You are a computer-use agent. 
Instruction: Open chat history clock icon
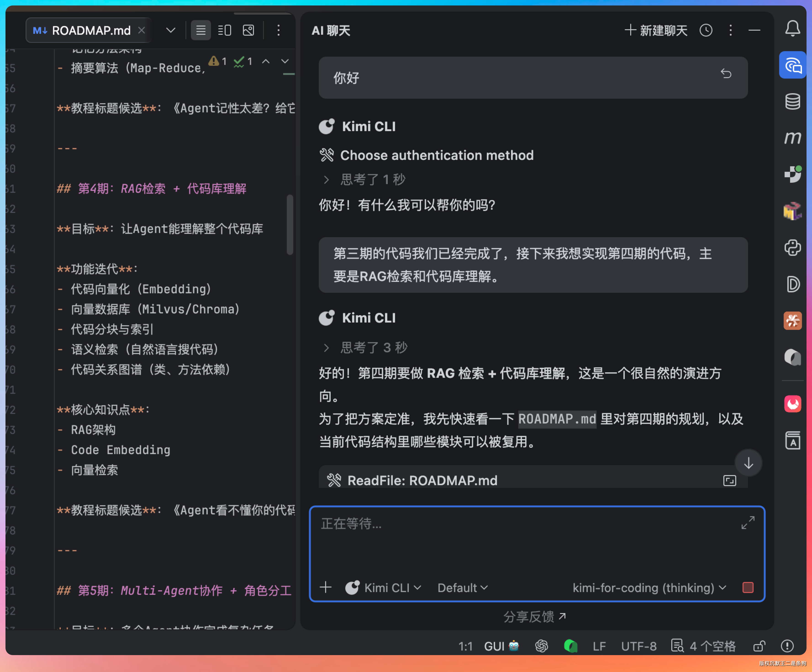706,30
